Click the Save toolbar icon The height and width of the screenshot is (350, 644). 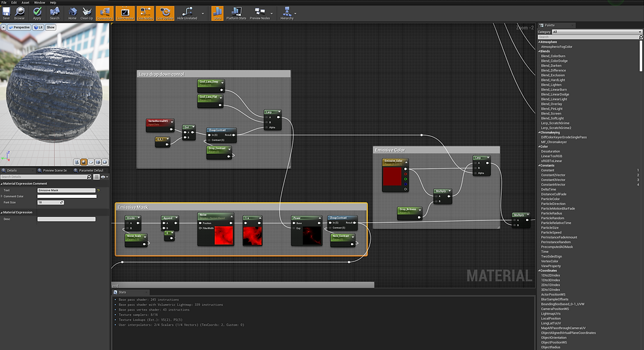point(6,13)
